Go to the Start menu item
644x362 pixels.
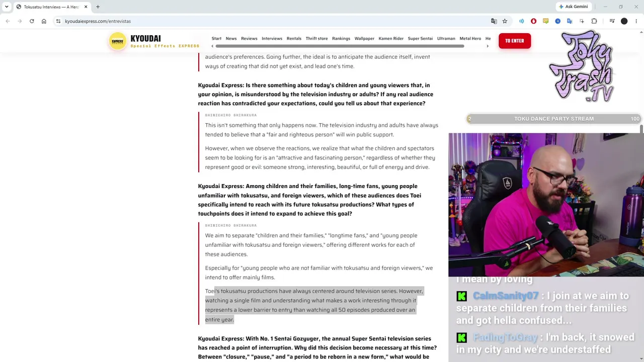216,38
